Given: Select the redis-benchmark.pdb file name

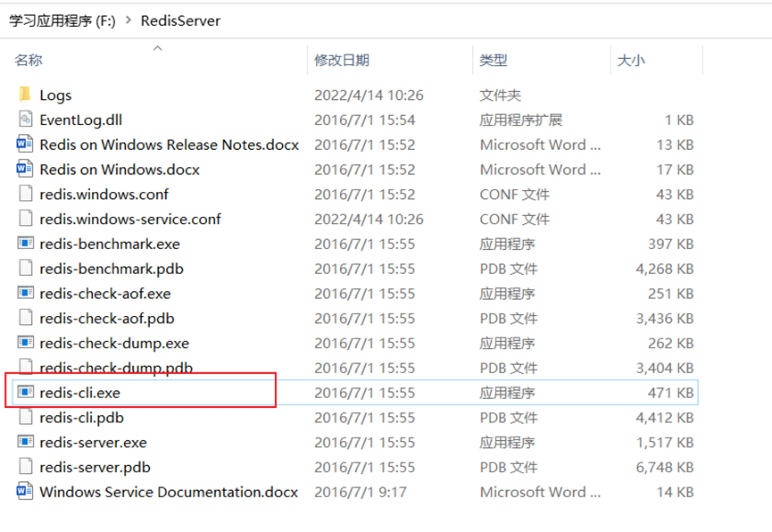Looking at the screenshot, I should [112, 269].
